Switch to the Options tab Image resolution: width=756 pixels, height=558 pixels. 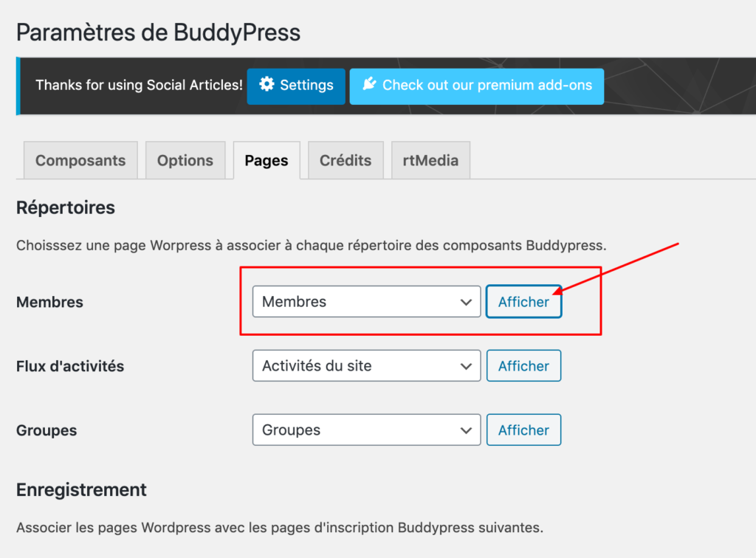pos(185,160)
